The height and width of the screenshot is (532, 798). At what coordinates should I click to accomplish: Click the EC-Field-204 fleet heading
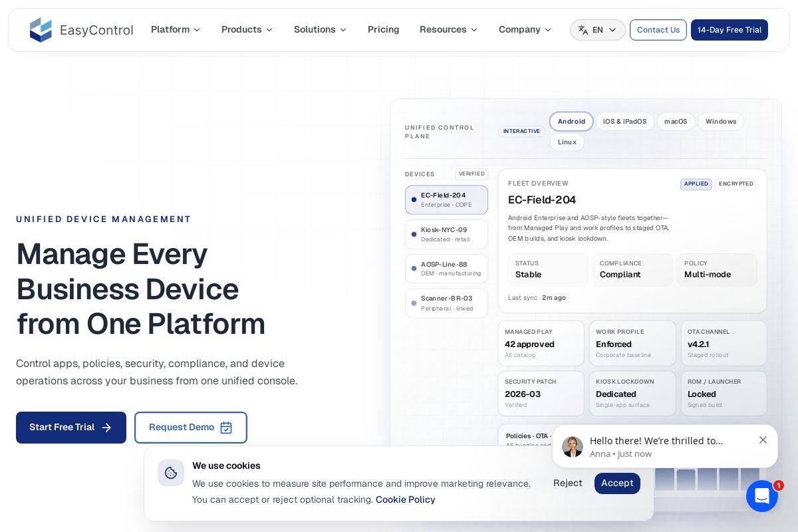[x=542, y=200]
